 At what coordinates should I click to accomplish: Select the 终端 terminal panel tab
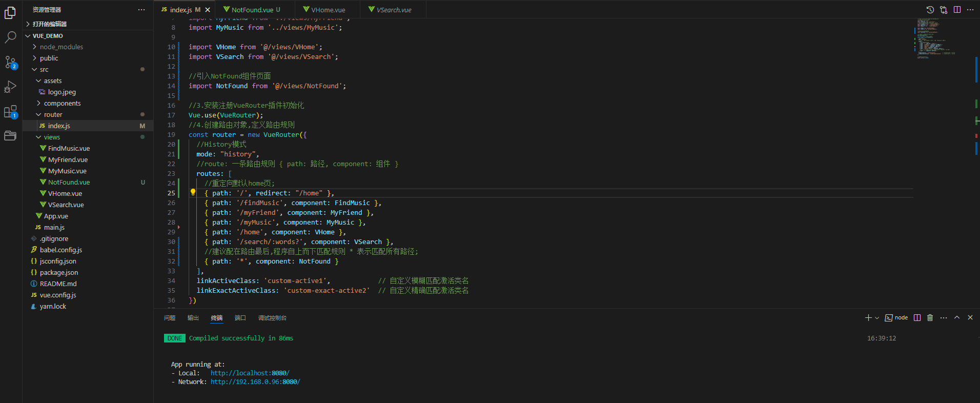coord(217,318)
